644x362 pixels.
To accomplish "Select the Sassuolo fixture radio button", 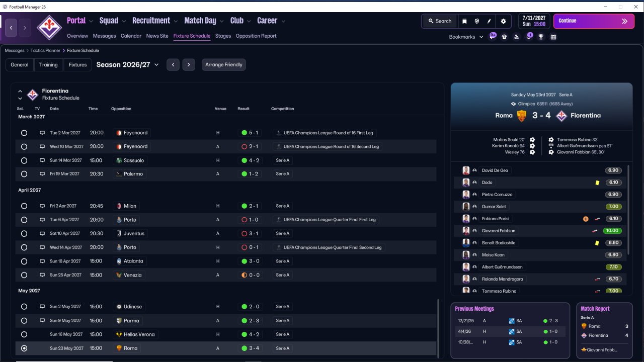I will pos(24,160).
